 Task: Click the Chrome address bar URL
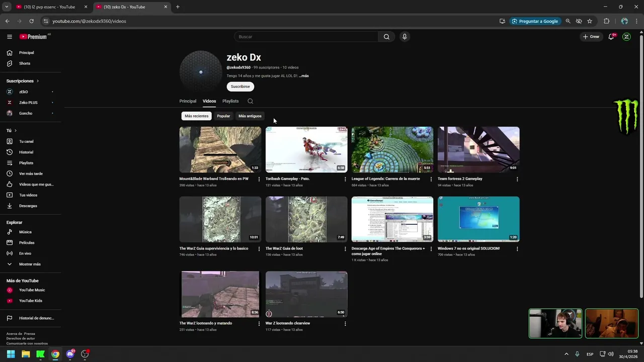[x=90, y=21]
